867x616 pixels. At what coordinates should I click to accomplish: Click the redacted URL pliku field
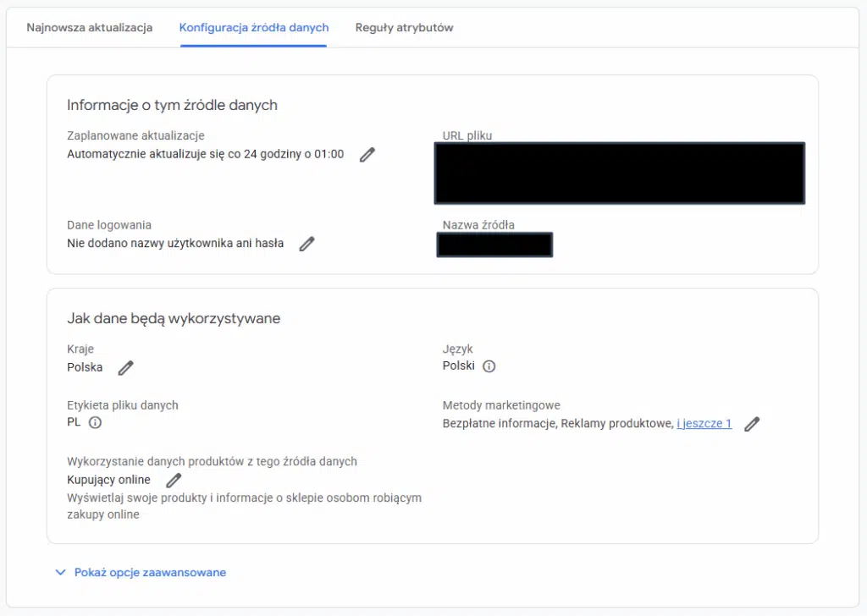click(619, 173)
